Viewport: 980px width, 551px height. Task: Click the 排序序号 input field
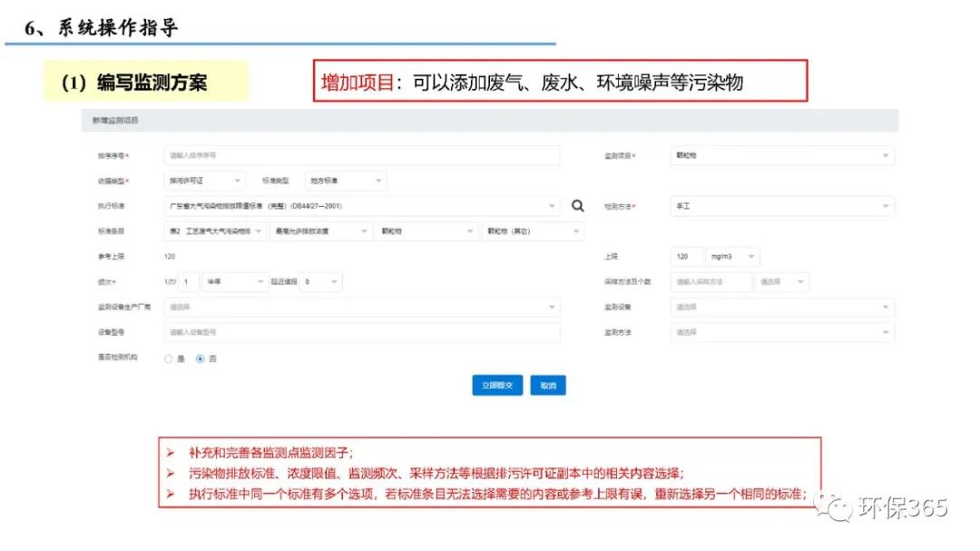click(x=361, y=156)
